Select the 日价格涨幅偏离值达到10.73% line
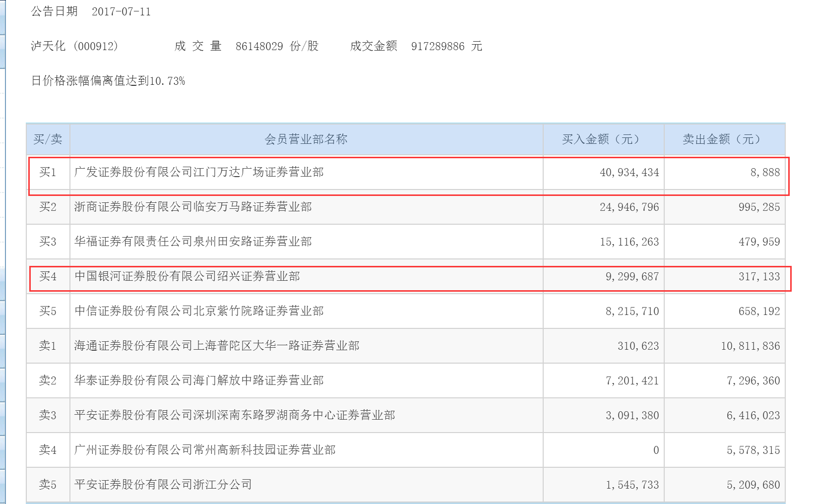The height and width of the screenshot is (504, 816). [x=108, y=81]
